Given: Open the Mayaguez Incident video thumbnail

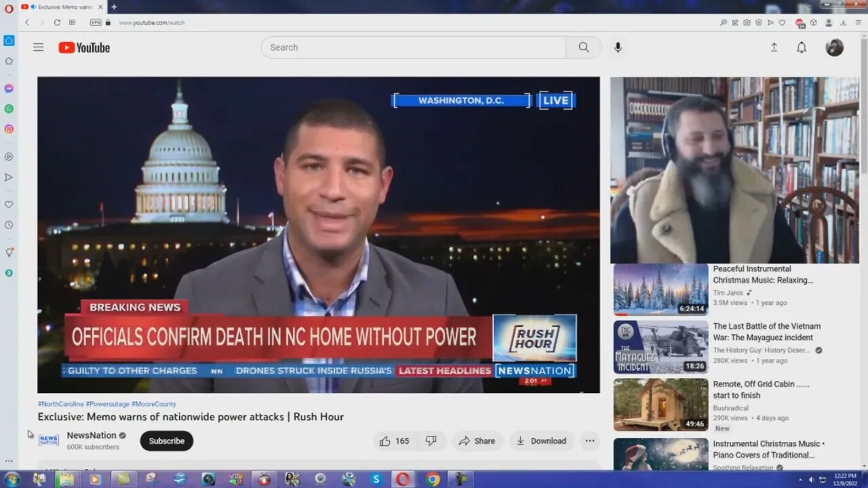Looking at the screenshot, I should click(x=661, y=347).
